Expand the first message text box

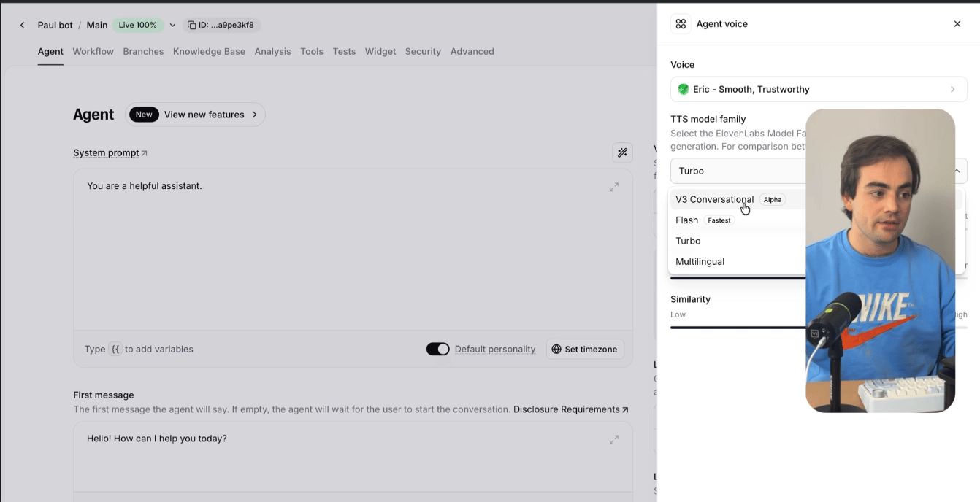click(614, 439)
